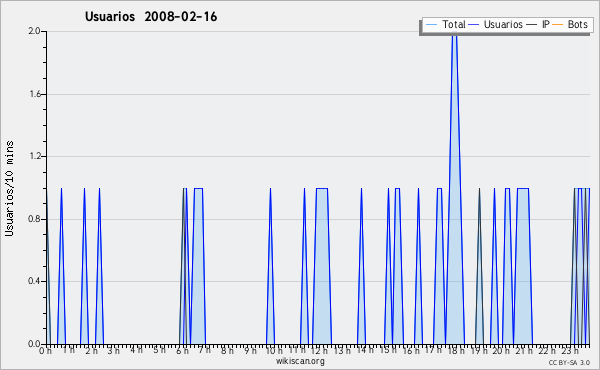
Task: Click the '21 h' x-axis label
Action: point(524,351)
